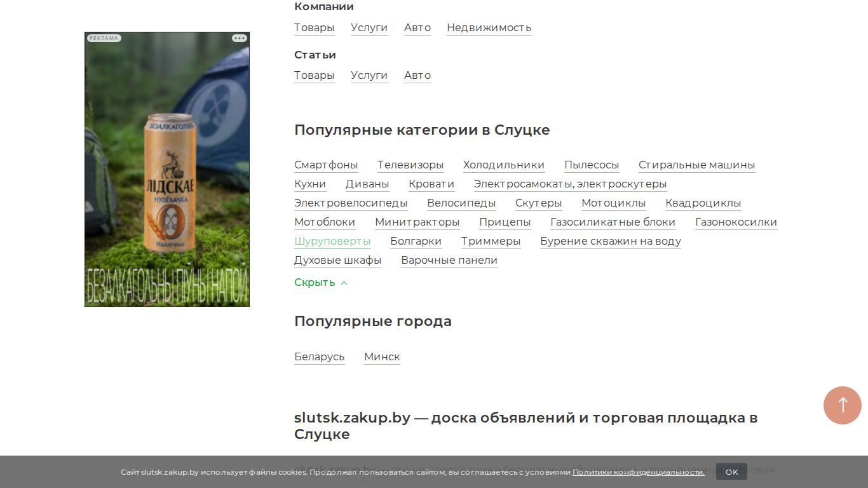The width and height of the screenshot is (868, 488).
Task: Open the Электровелосипеды category
Action: coord(351,203)
